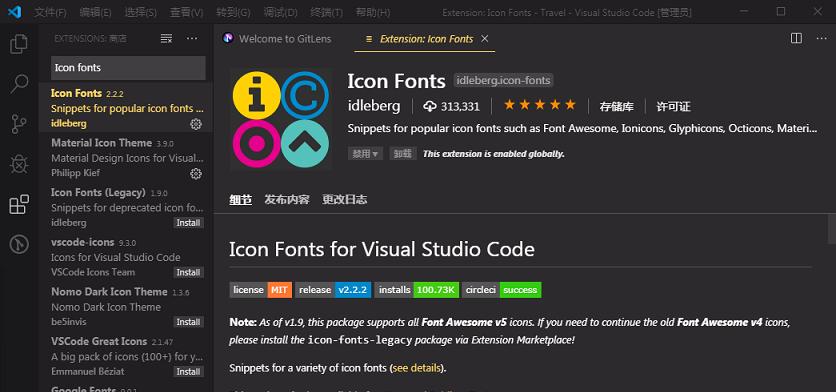Select the 细节 details tab
Image resolution: width=836 pixels, height=392 pixels.
(x=240, y=199)
